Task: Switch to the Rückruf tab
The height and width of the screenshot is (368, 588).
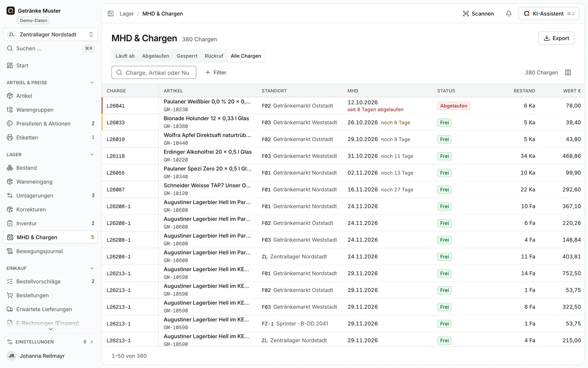Action: (214, 56)
